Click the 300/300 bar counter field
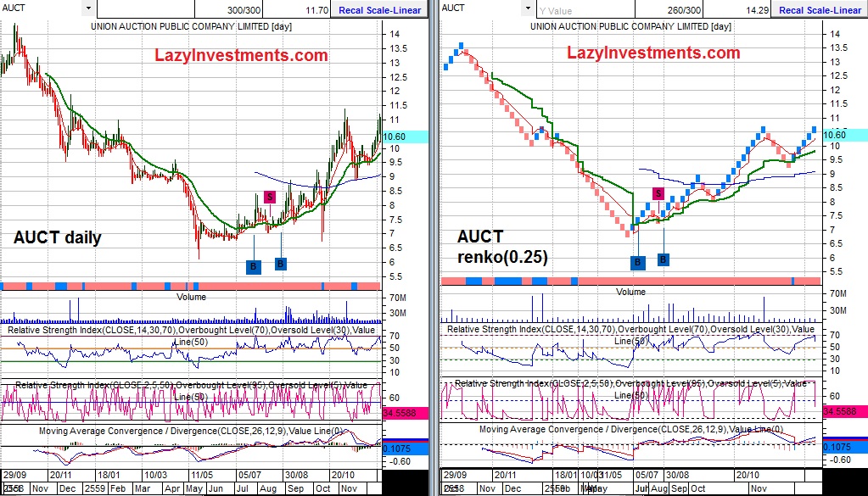 click(244, 10)
